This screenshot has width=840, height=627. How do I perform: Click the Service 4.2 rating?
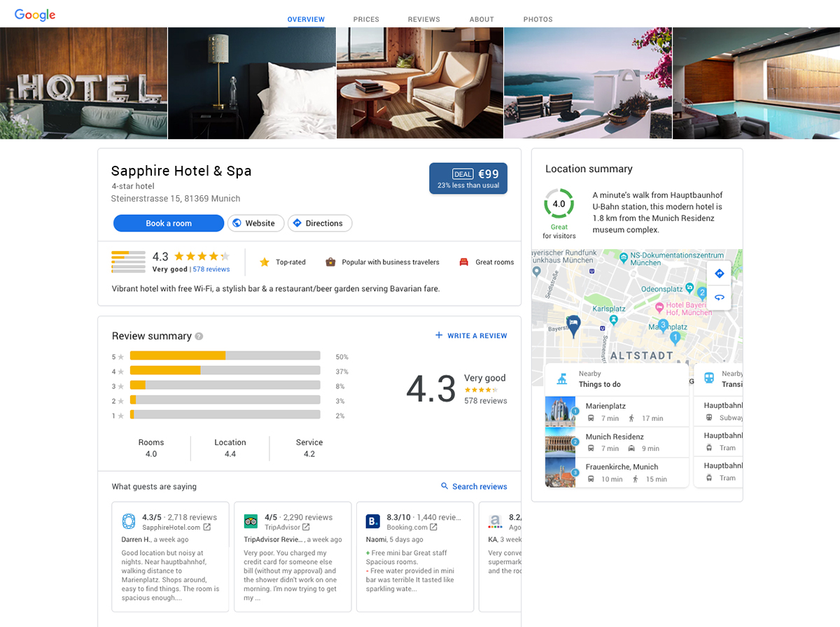tap(309, 449)
